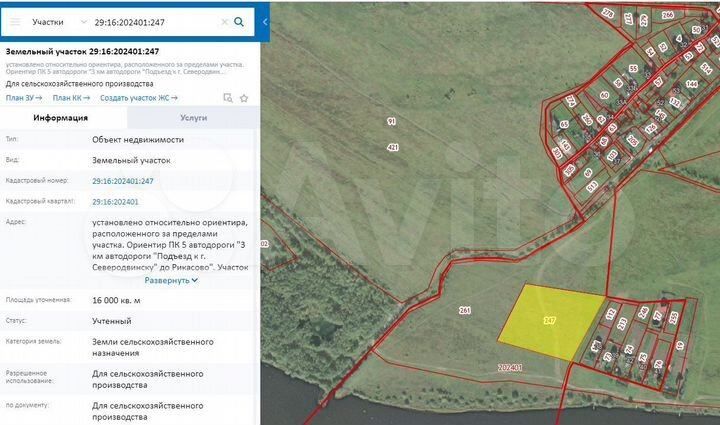Click the 'Учтенный' status value
Image resolution: width=720 pixels, height=425 pixels.
[112, 321]
